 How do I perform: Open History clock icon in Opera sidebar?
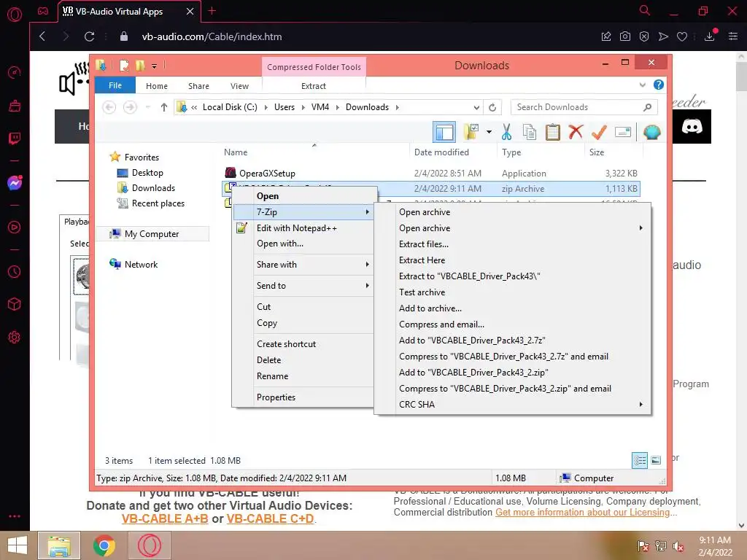(x=15, y=271)
